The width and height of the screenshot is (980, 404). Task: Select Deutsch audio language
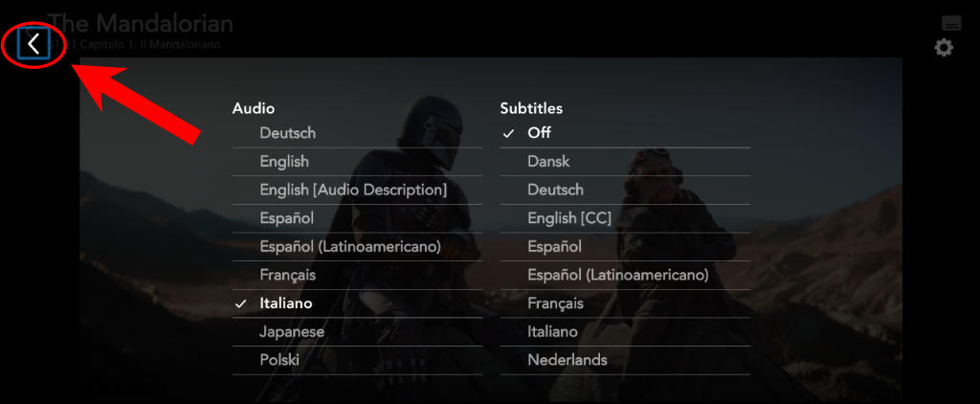click(357, 133)
